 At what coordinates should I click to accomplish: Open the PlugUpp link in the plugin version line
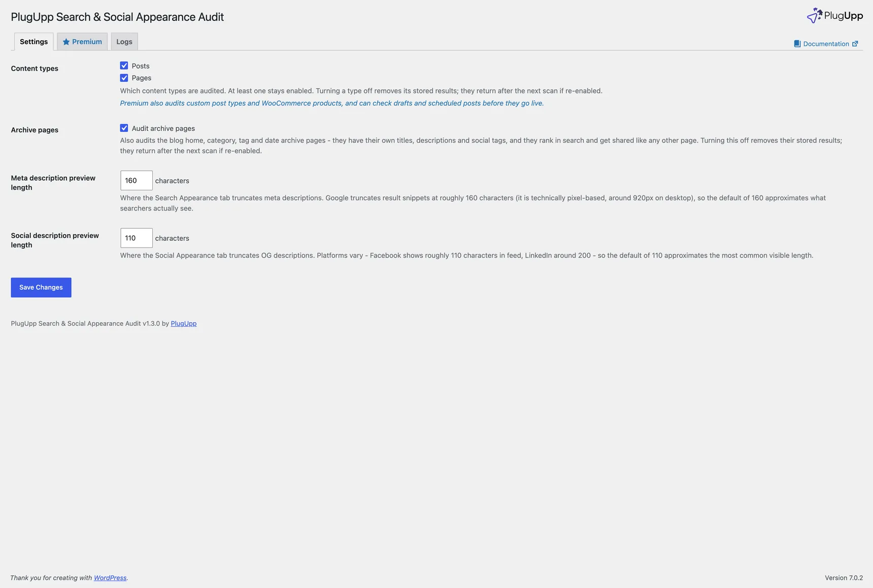(184, 323)
